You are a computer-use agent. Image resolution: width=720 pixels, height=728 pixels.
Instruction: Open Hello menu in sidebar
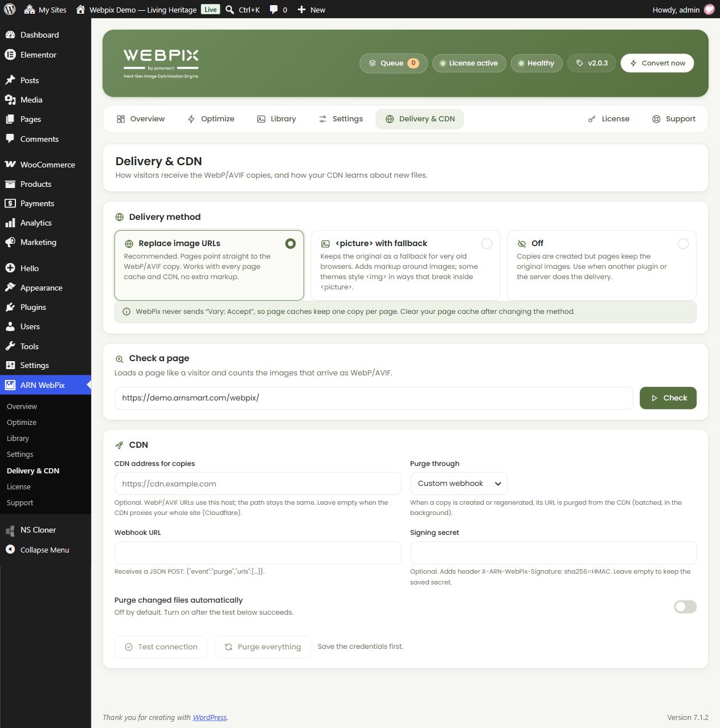point(46,268)
